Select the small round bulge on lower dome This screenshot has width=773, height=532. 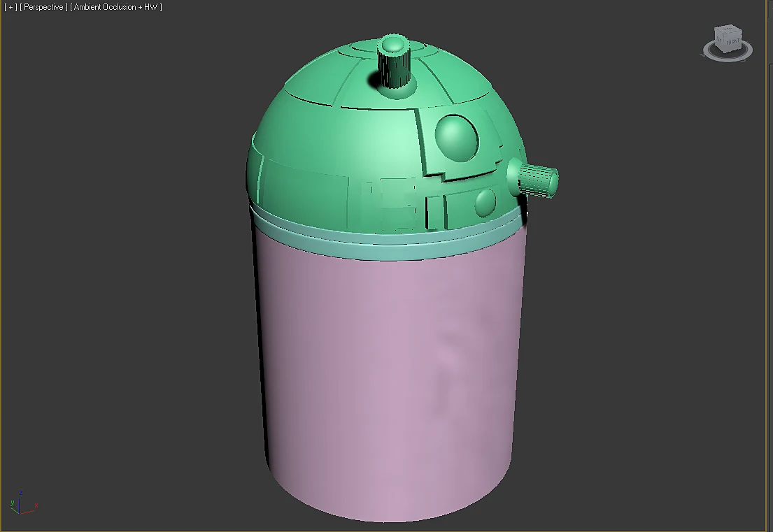click(x=485, y=202)
